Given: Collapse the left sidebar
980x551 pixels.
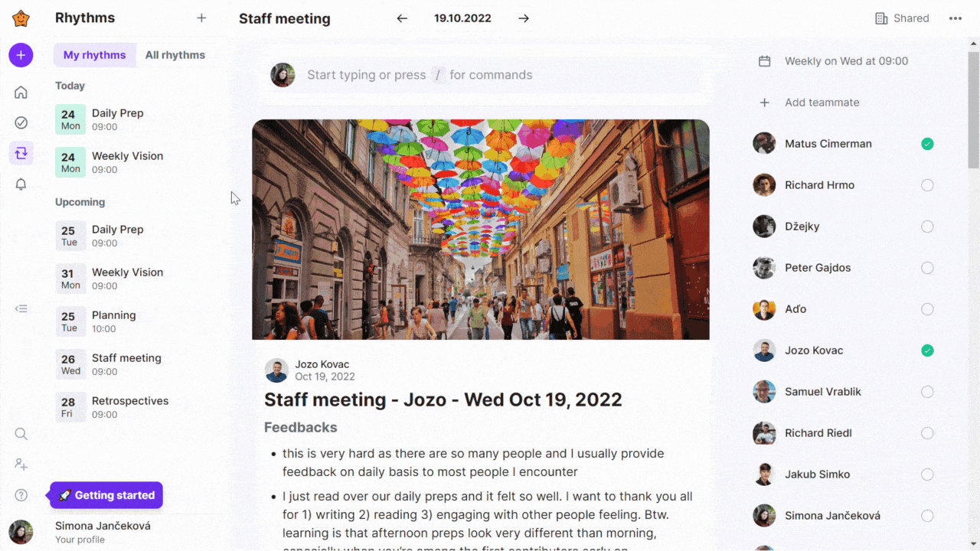Looking at the screenshot, I should pyautogui.click(x=21, y=308).
